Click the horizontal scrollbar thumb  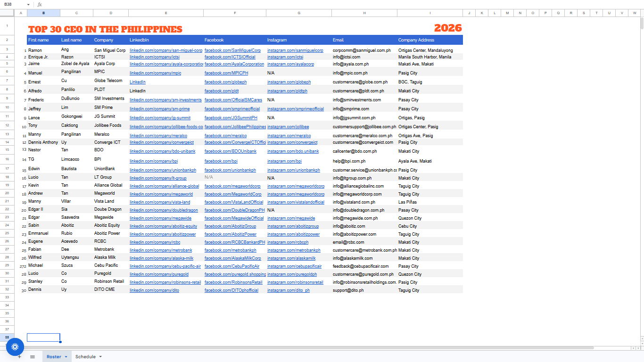[x=304, y=348]
